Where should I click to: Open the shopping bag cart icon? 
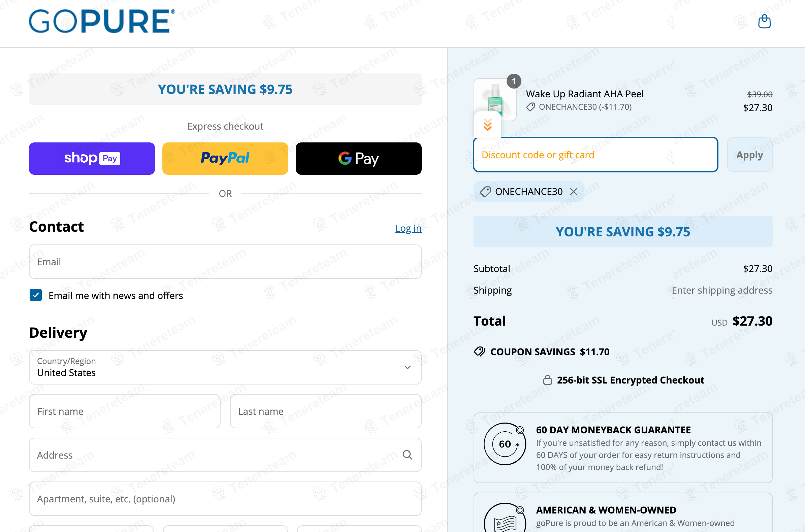[x=764, y=21]
